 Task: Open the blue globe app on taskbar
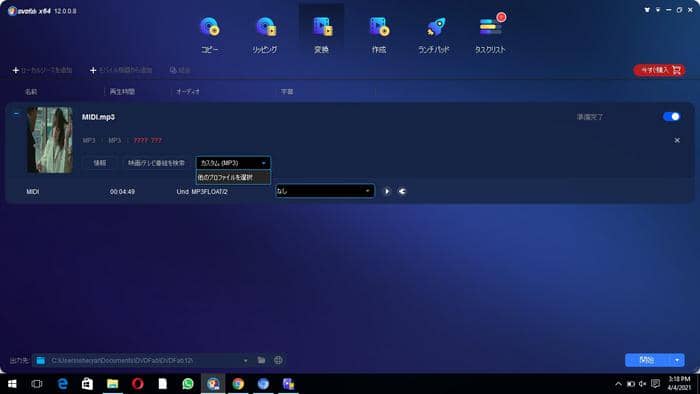tap(263, 384)
